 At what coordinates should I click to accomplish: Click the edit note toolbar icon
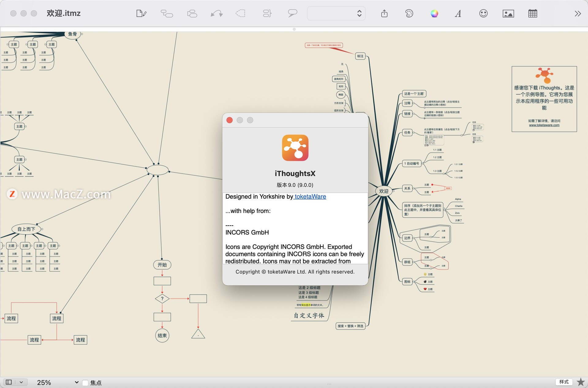click(x=141, y=13)
